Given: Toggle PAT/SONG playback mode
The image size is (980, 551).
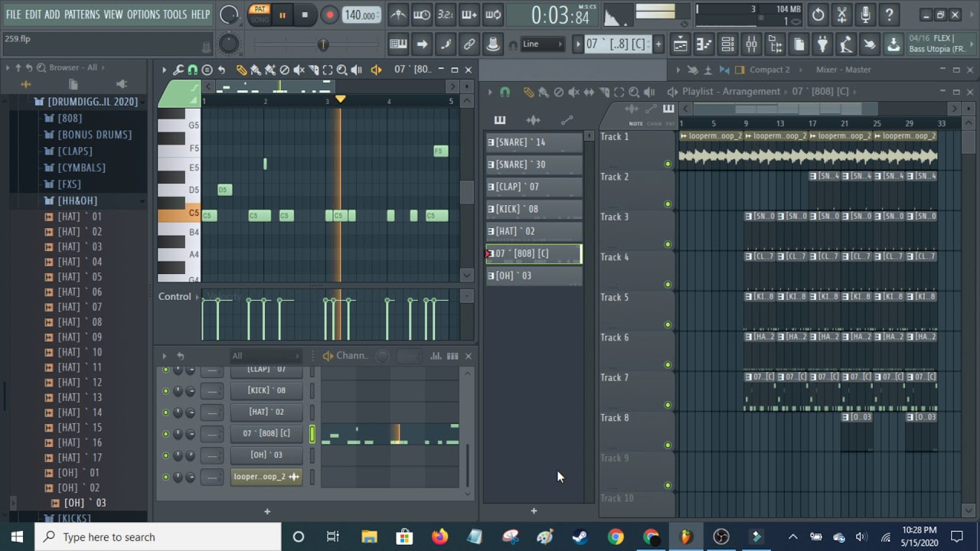Looking at the screenshot, I should coord(260,14).
